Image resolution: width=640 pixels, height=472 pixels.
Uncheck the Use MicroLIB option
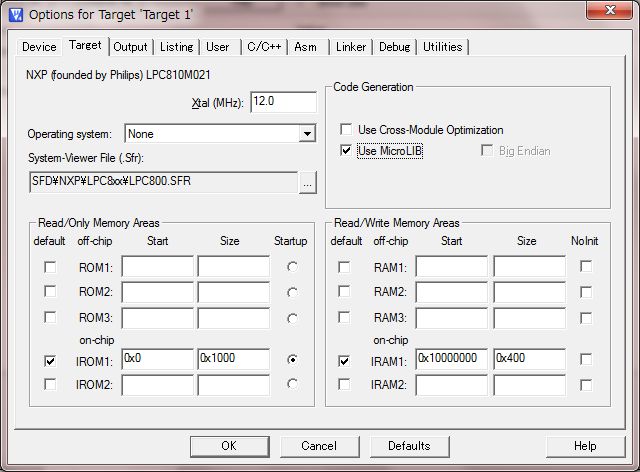346,151
